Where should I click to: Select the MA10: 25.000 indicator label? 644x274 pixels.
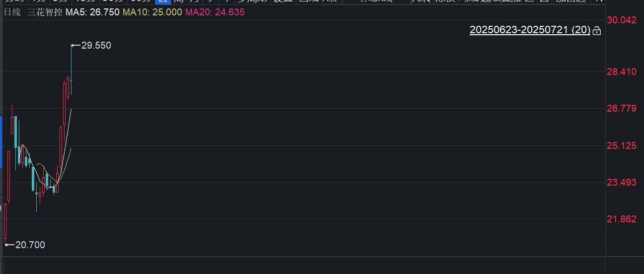pyautogui.click(x=152, y=12)
